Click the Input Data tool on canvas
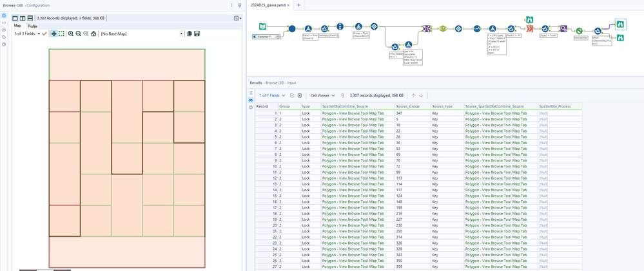This screenshot has width=644, height=271. pyautogui.click(x=262, y=27)
